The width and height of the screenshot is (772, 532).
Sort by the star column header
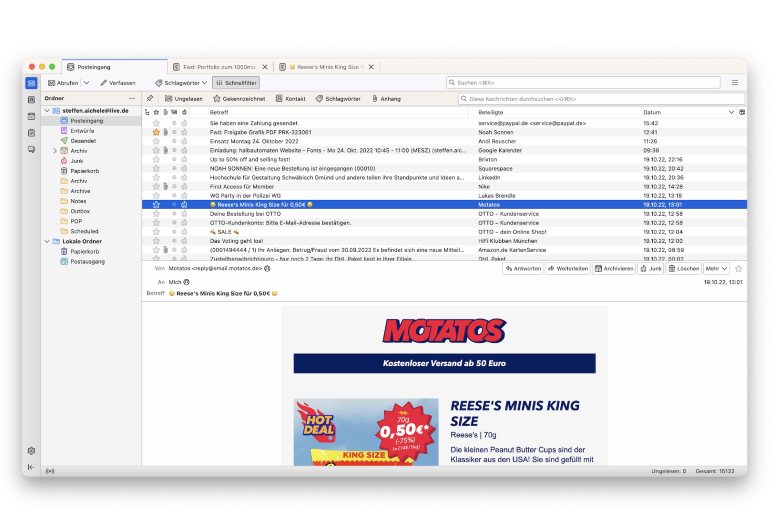[x=156, y=112]
